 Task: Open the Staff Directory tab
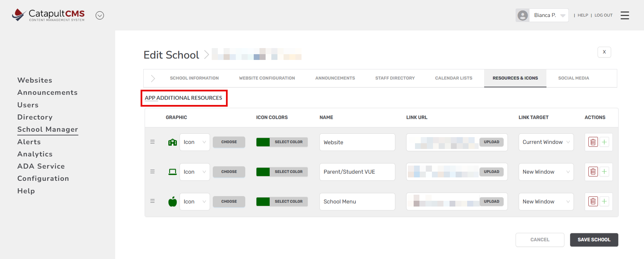(x=395, y=78)
